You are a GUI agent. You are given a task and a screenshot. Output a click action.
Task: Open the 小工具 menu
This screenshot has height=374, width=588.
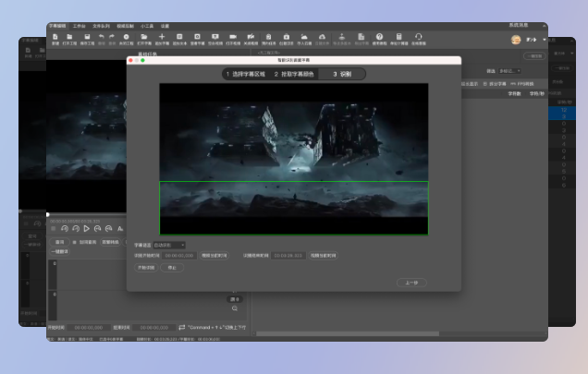click(x=147, y=26)
